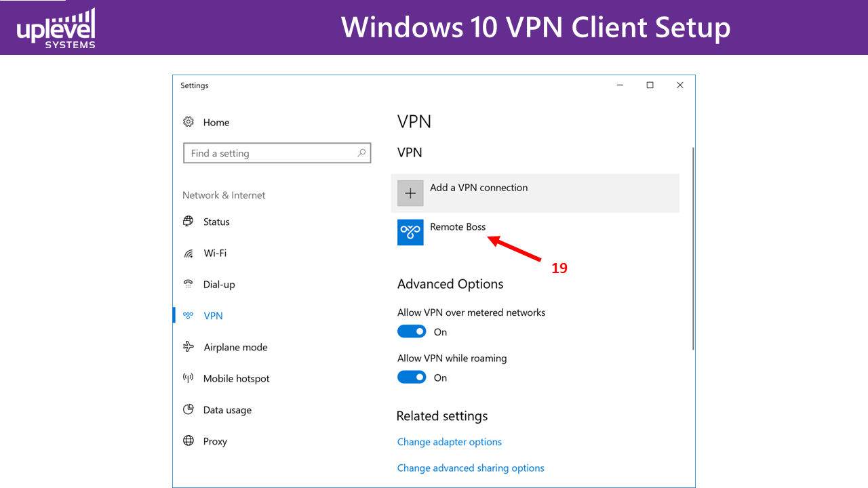Open the Status page

click(216, 222)
